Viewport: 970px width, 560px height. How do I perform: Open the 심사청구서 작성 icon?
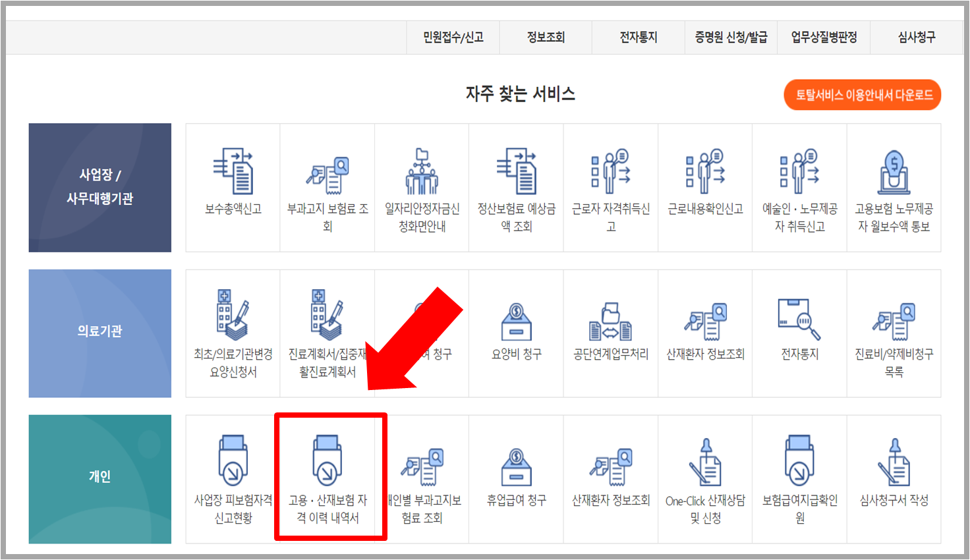(x=894, y=478)
